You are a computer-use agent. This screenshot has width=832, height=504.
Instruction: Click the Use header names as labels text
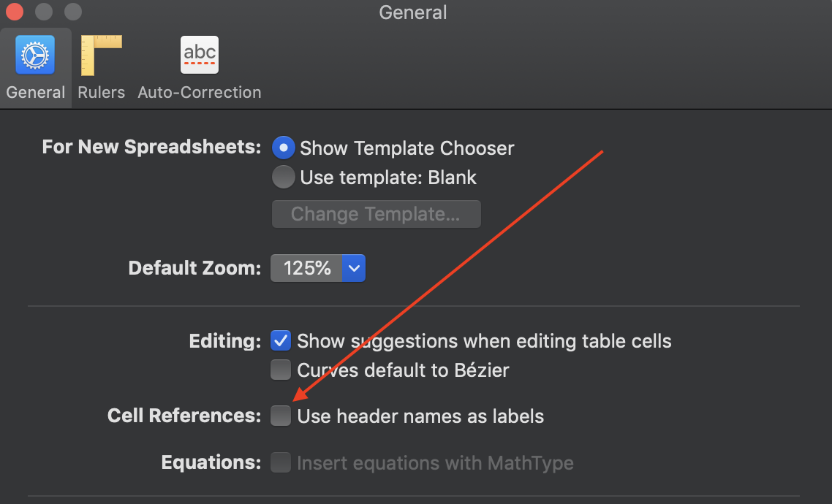(x=420, y=417)
